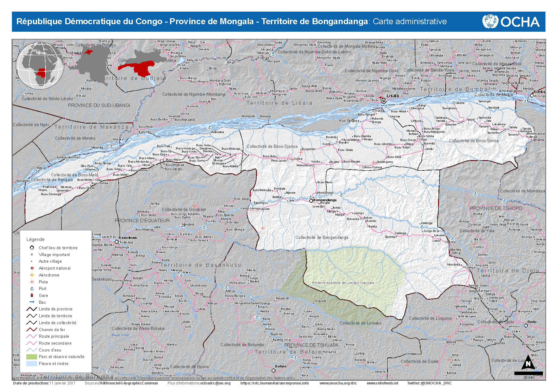
Task: Click the Bongandanga town marker on map
Action: pos(311,200)
